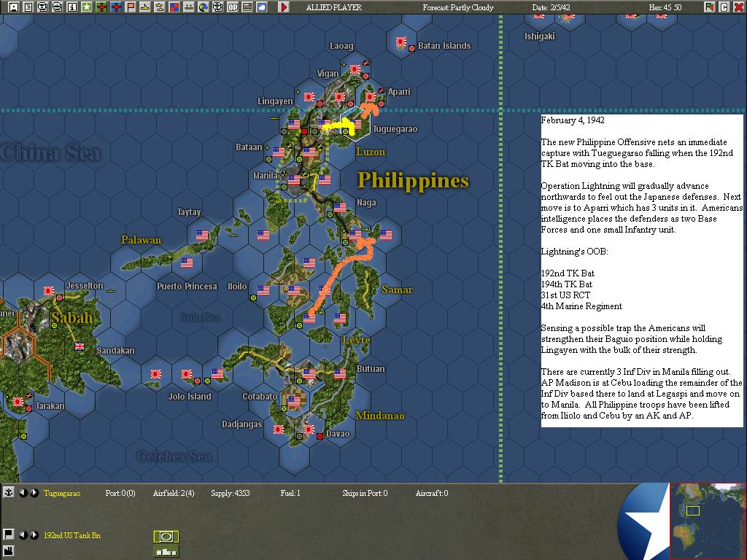Click the save game floppy disk icon

click(14, 7)
